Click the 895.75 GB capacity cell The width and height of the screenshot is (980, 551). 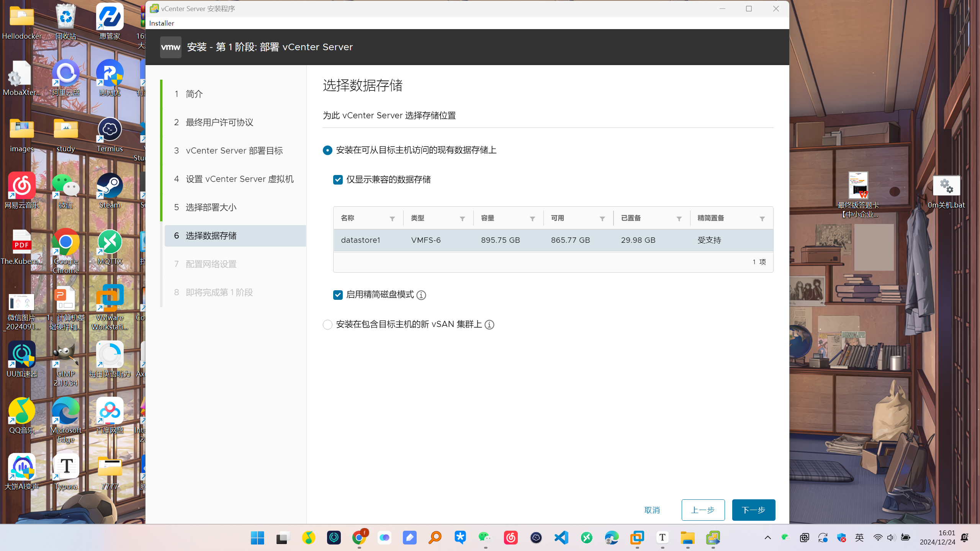point(501,240)
